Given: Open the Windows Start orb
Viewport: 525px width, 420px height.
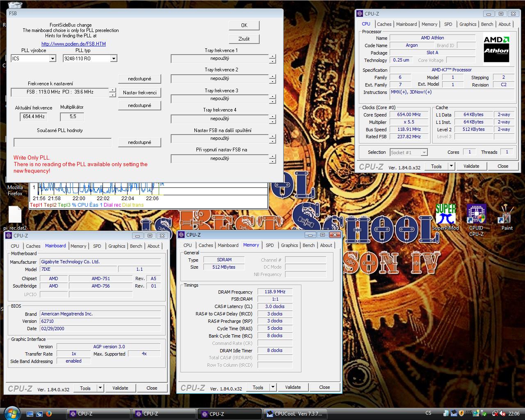Looking at the screenshot, I should click(11, 413).
